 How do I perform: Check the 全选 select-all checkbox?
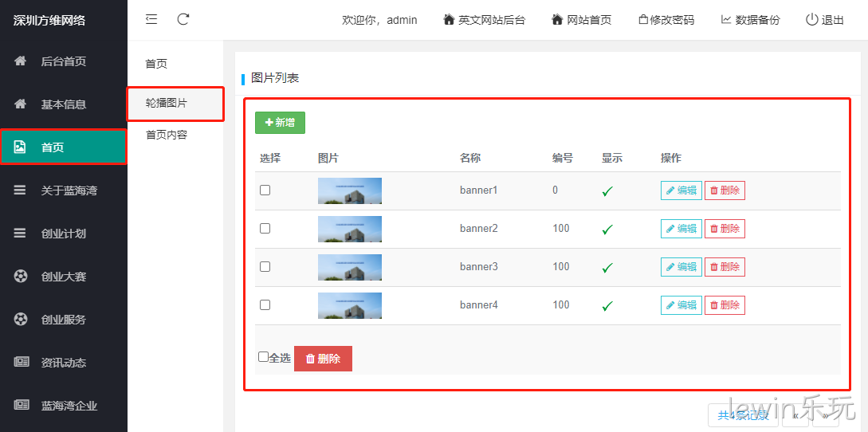264,356
